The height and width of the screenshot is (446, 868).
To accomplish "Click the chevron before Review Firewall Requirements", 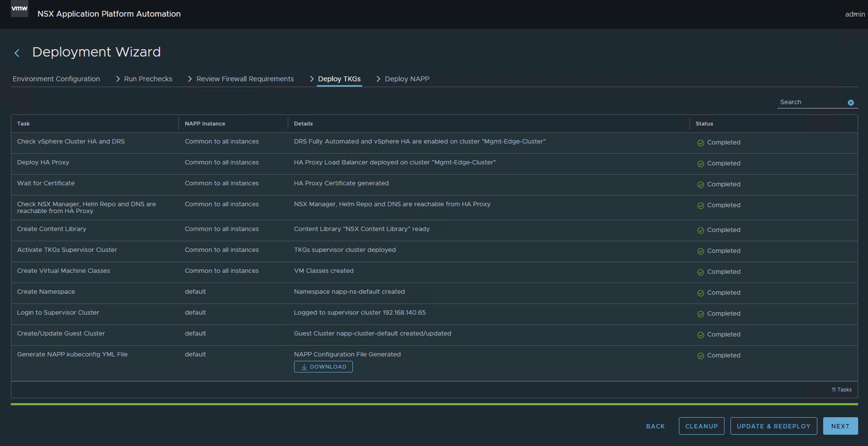I will click(x=190, y=79).
